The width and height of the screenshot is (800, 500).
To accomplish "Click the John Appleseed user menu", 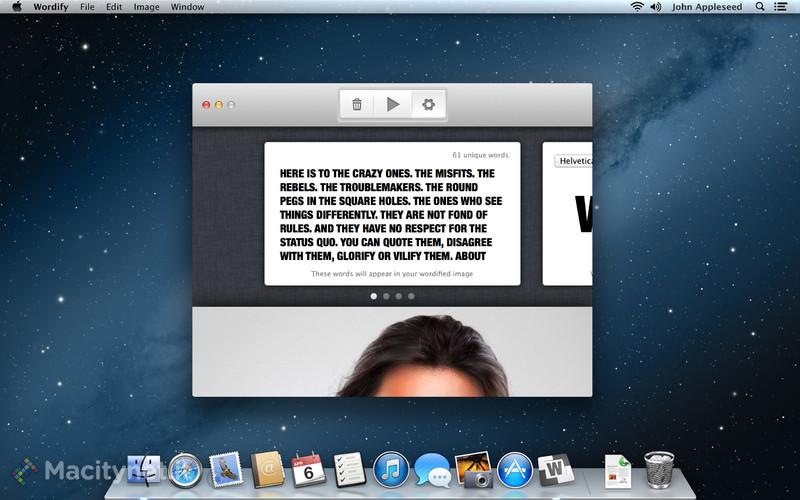I will tap(708, 7).
